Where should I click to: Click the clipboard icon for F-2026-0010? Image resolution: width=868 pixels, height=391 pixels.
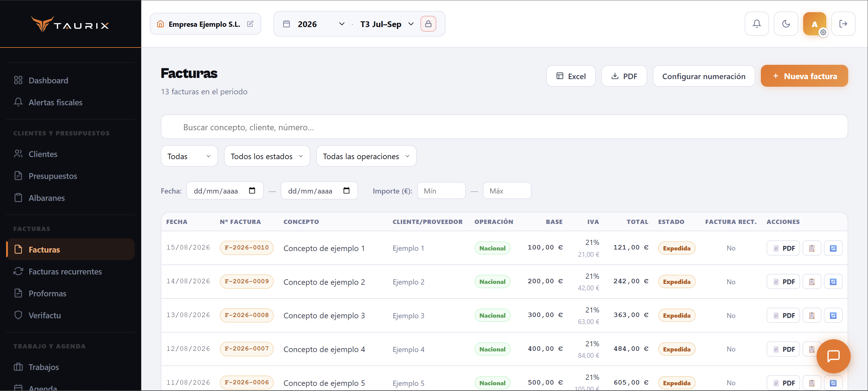click(812, 248)
